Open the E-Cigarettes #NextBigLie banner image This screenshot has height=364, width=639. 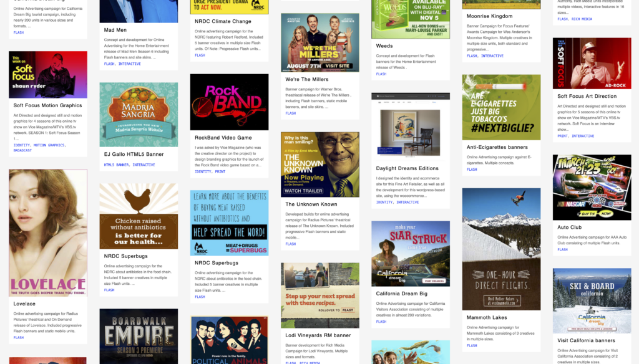(x=501, y=107)
